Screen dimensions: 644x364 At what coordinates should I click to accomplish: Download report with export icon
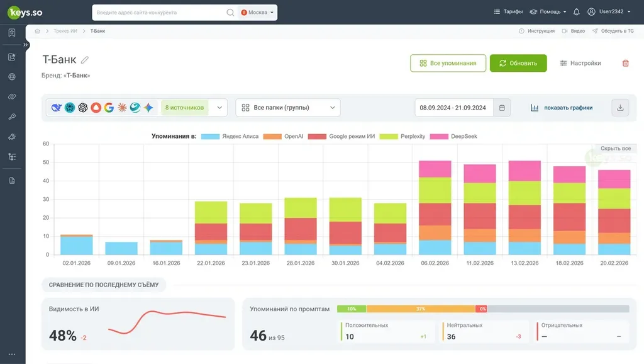coord(620,107)
